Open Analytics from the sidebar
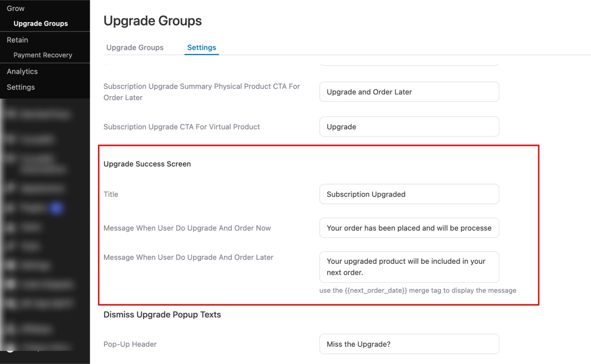Image resolution: width=591 pixels, height=364 pixels. tap(22, 71)
